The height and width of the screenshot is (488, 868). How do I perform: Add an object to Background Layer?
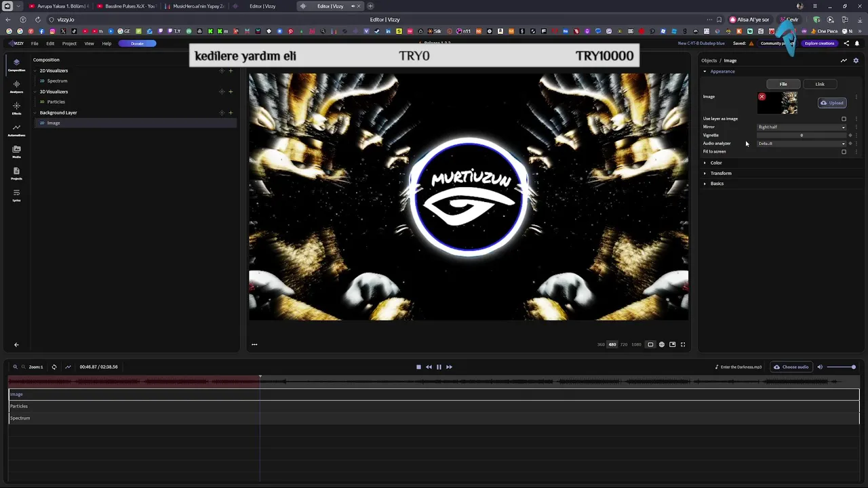point(231,113)
